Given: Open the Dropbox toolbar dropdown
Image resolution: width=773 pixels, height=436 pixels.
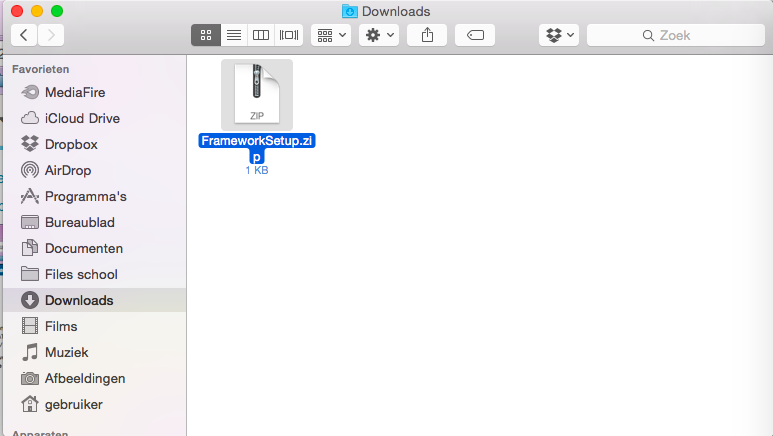Looking at the screenshot, I should point(559,35).
